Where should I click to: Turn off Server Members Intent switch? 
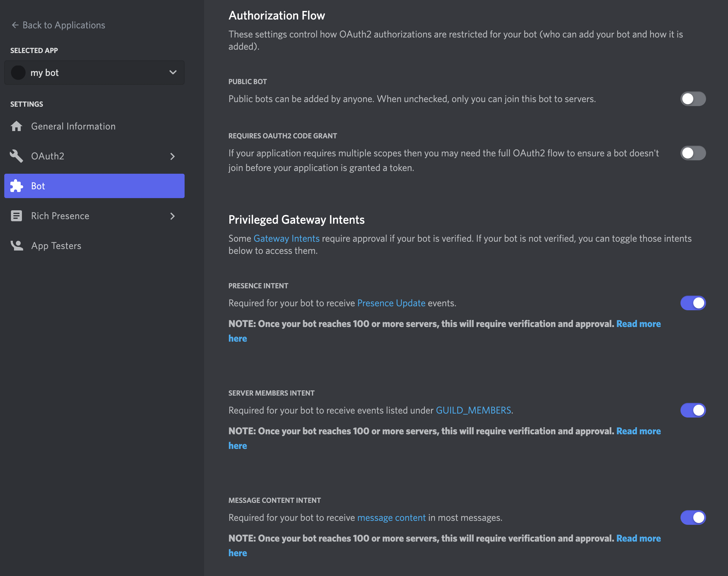(x=693, y=410)
